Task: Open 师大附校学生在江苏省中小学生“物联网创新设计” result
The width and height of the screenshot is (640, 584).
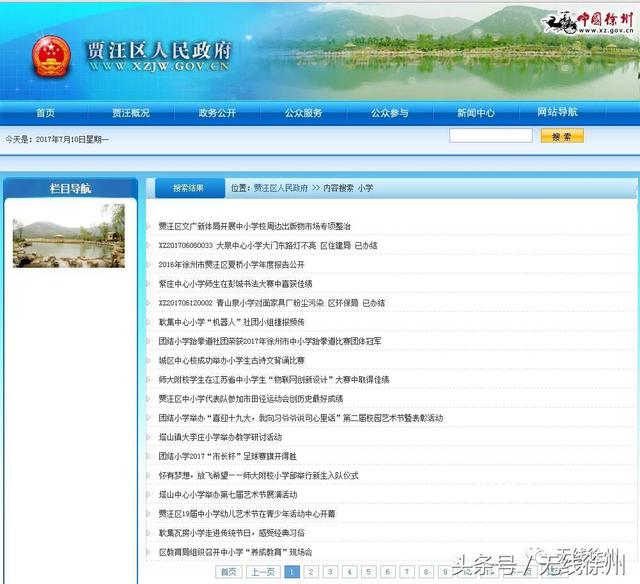Action: point(274,380)
